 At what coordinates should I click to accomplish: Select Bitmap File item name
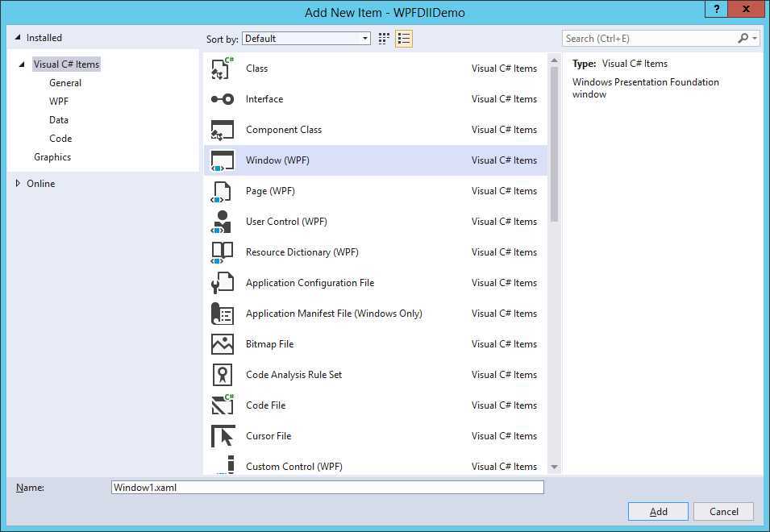(x=269, y=344)
